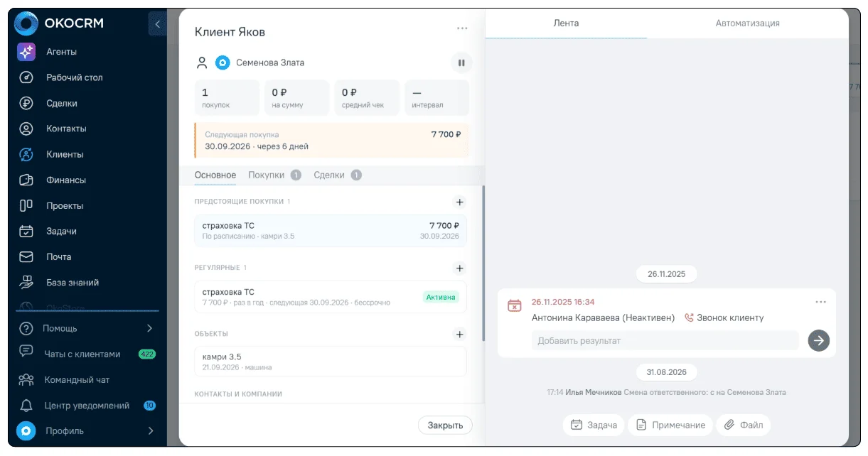Click the Следующая покупка banner
Viewport: 868px width, 456px height.
tap(332, 140)
